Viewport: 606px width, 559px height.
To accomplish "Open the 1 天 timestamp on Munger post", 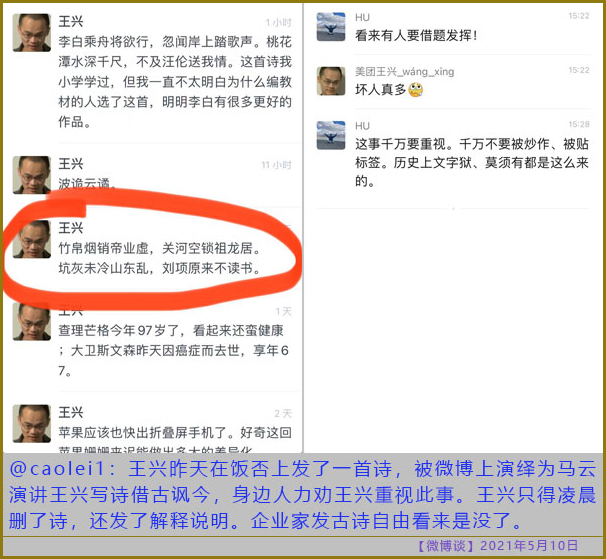I will click(x=283, y=311).
